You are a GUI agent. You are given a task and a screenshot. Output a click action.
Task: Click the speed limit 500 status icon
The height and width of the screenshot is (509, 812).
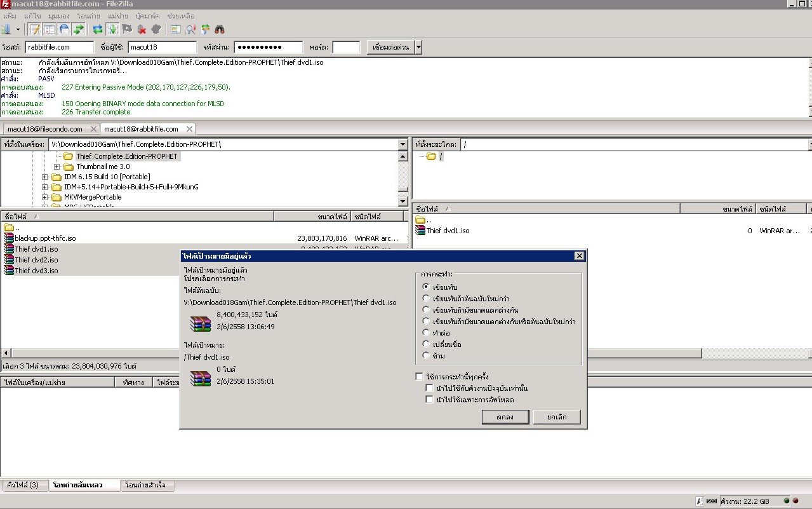[x=712, y=501]
